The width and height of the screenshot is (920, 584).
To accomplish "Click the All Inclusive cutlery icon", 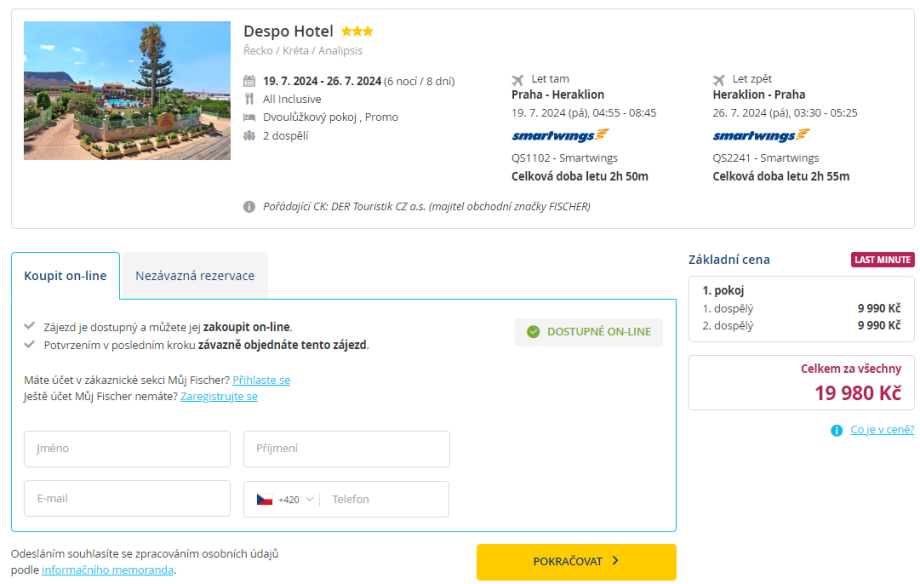I will click(x=250, y=99).
